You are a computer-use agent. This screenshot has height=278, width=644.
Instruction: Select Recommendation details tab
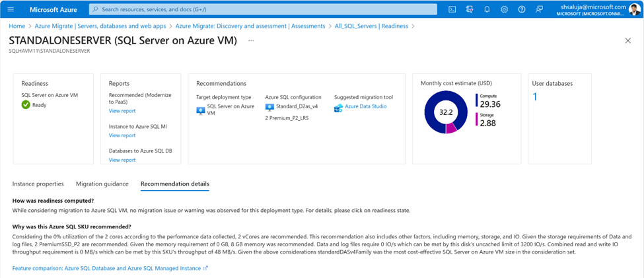coord(175,184)
